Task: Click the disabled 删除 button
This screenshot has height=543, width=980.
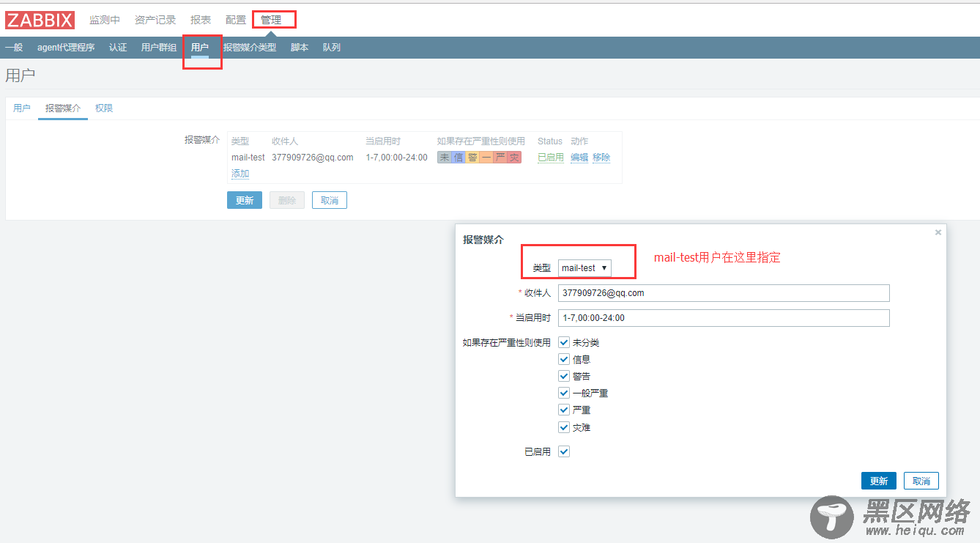Action: coord(287,200)
